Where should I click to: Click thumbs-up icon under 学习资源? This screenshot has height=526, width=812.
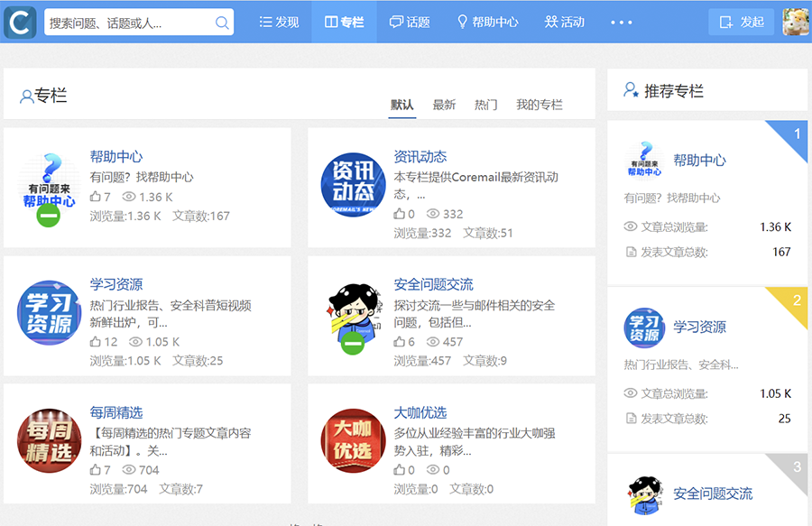click(96, 342)
